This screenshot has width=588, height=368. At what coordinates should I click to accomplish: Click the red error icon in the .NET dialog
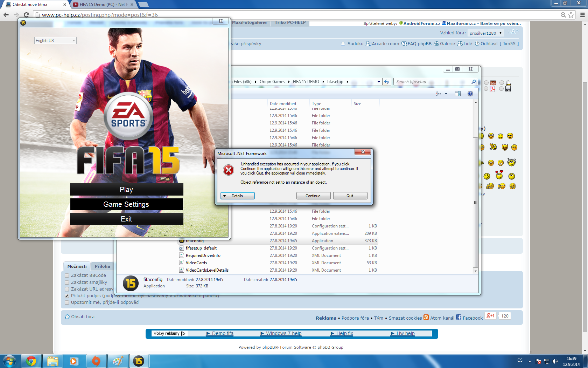229,170
